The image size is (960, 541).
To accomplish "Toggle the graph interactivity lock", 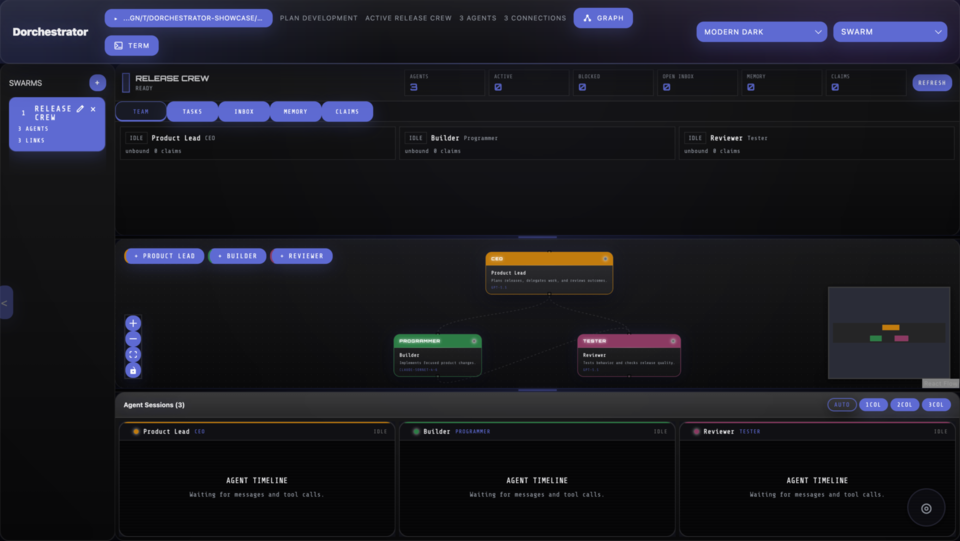I will coord(133,370).
